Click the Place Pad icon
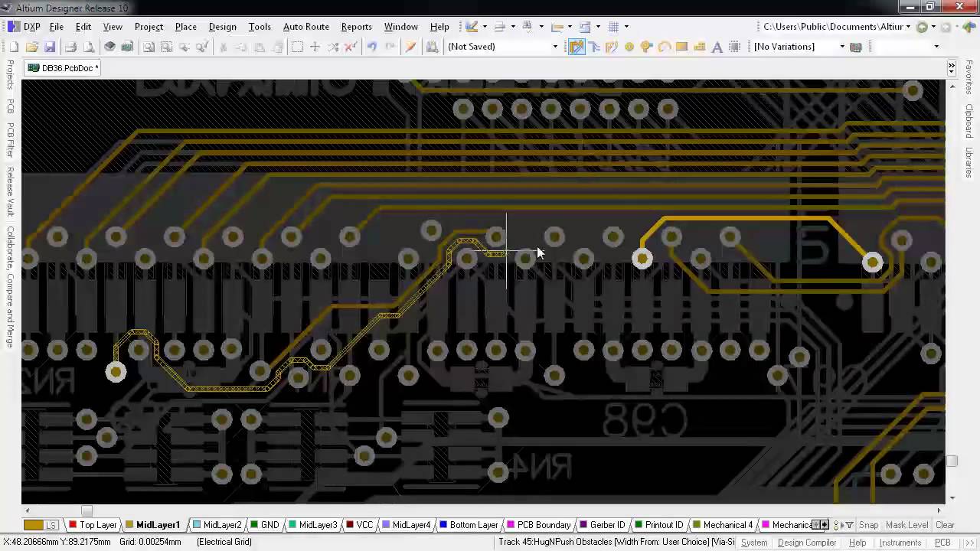 pyautogui.click(x=629, y=47)
